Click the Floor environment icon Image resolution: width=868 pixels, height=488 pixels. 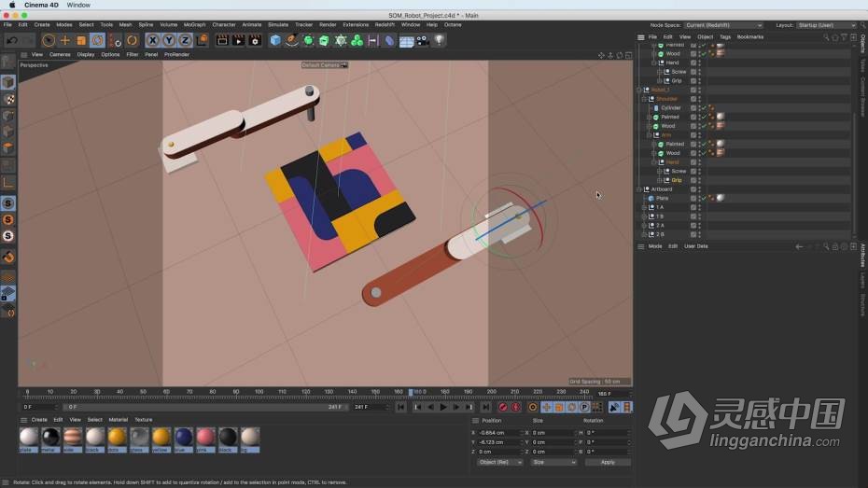coord(406,41)
